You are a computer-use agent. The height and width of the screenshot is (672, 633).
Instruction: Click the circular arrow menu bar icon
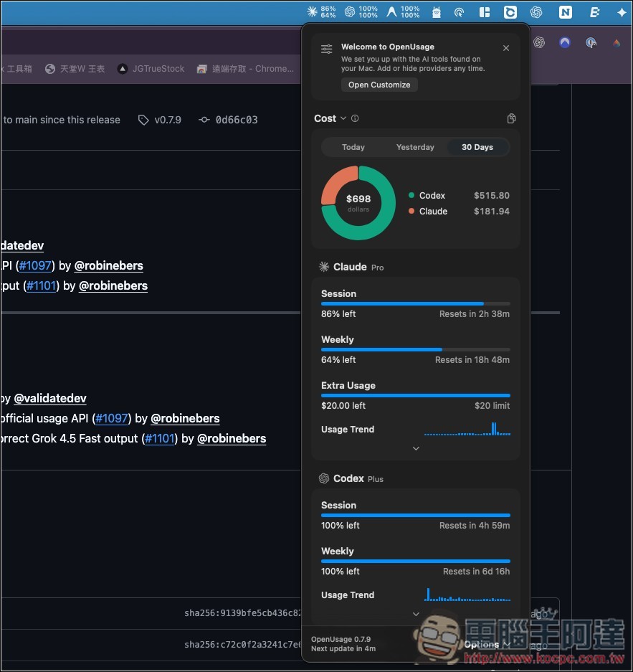click(x=459, y=13)
